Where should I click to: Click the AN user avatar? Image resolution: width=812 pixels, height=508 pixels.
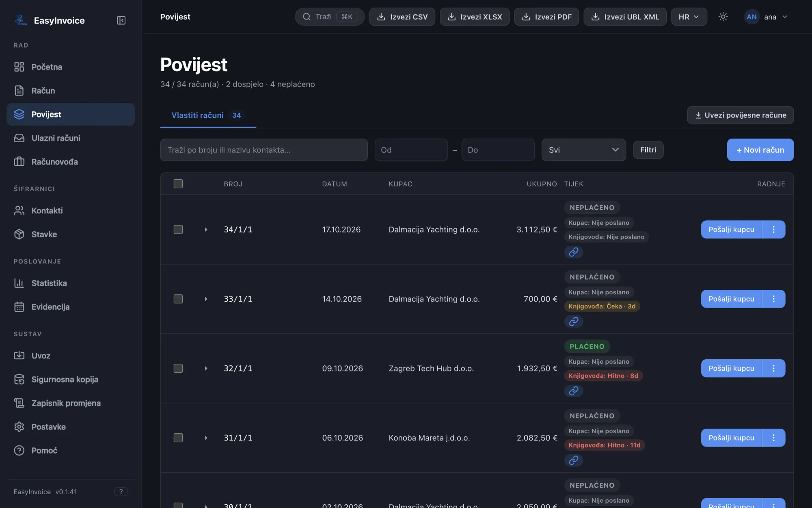[x=752, y=17]
